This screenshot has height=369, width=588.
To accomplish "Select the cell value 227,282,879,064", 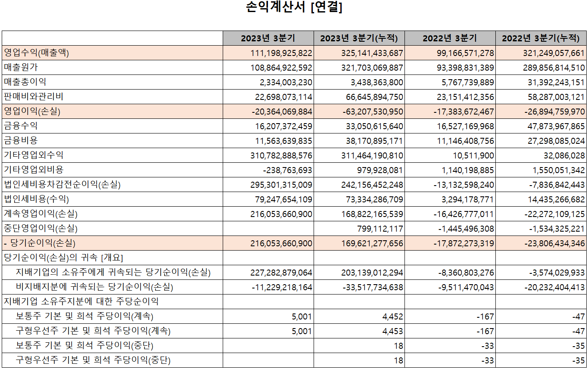I will click(x=282, y=273).
